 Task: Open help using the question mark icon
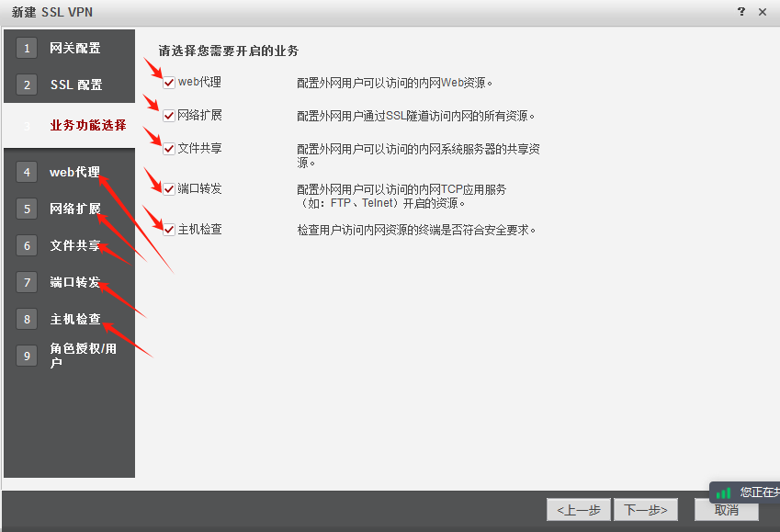740,12
